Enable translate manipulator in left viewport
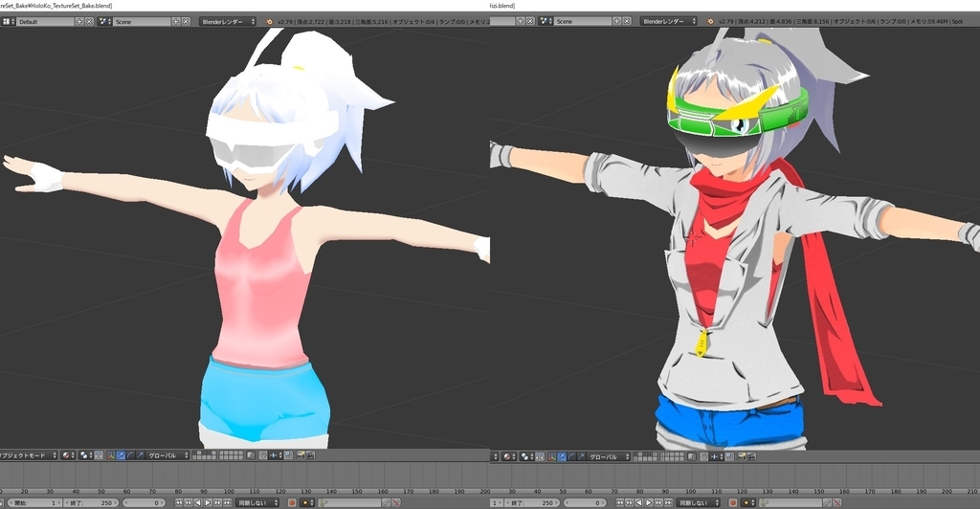 [x=122, y=455]
